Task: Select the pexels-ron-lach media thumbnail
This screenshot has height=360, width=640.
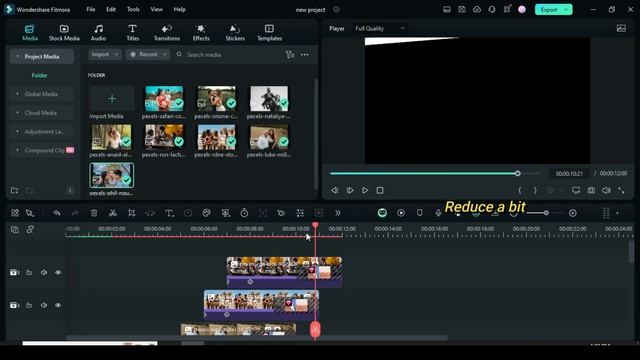Action: click(164, 137)
